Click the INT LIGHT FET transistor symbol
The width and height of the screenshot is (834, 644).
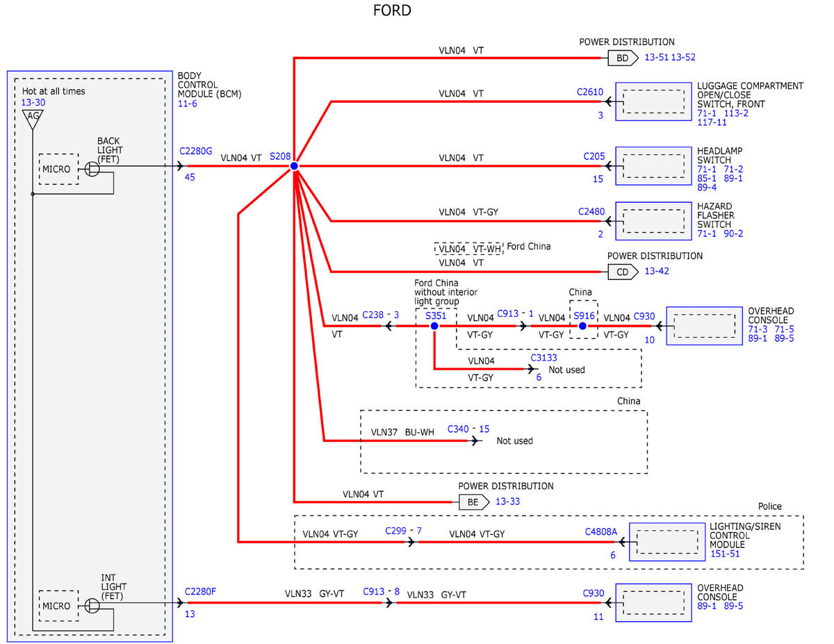pos(92,606)
